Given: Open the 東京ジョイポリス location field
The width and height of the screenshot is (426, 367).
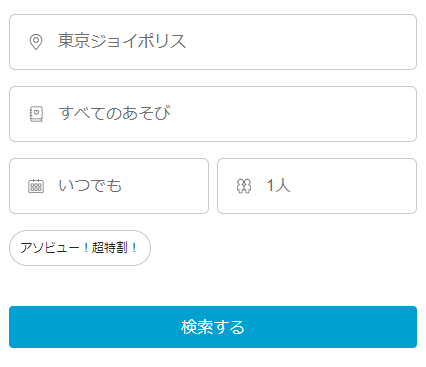Looking at the screenshot, I should [x=213, y=42].
